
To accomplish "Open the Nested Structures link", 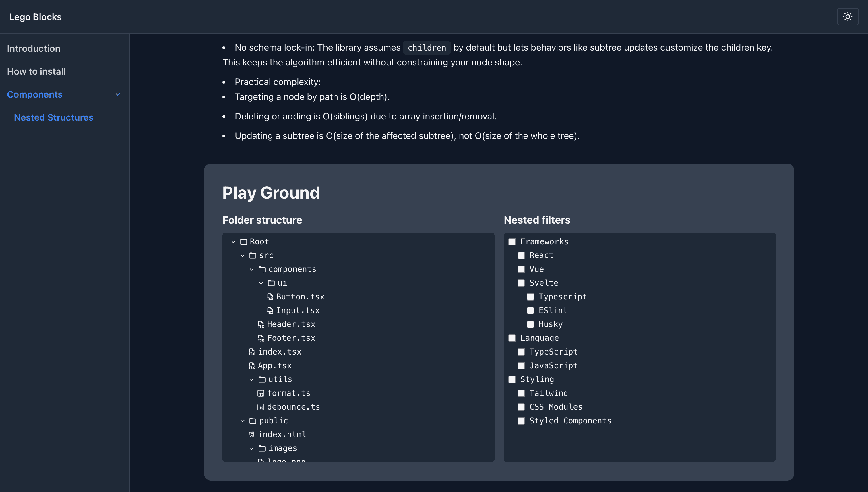I will (x=53, y=117).
